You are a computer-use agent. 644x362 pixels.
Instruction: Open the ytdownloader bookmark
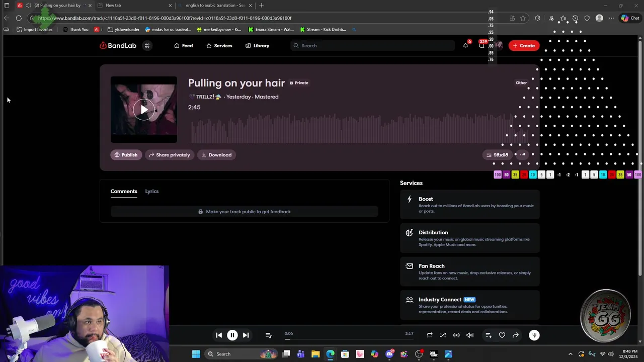tap(123, 29)
